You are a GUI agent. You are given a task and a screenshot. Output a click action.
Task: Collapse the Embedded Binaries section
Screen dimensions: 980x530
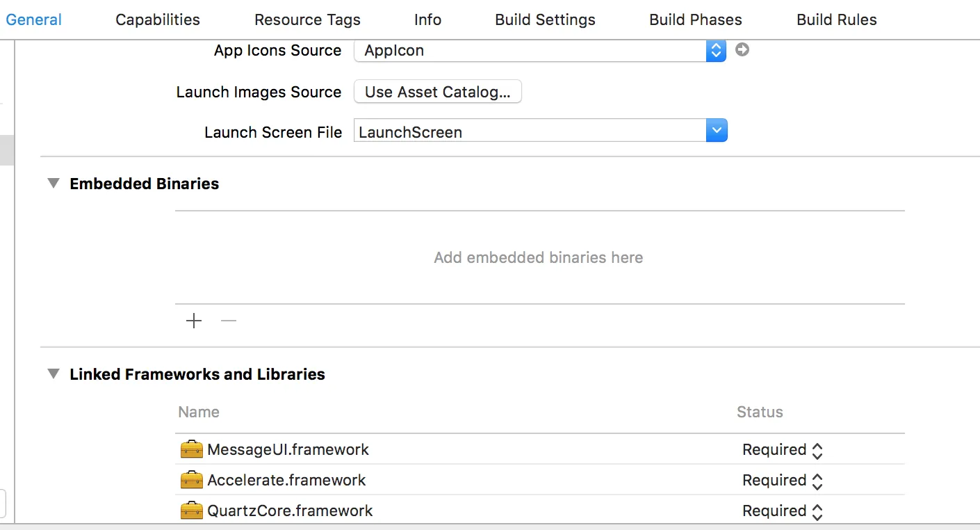54,184
